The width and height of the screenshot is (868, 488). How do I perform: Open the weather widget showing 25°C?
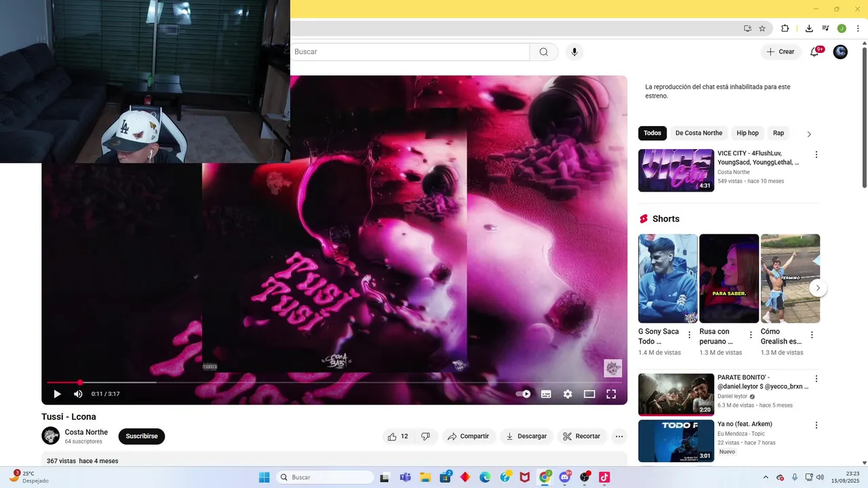(x=28, y=477)
